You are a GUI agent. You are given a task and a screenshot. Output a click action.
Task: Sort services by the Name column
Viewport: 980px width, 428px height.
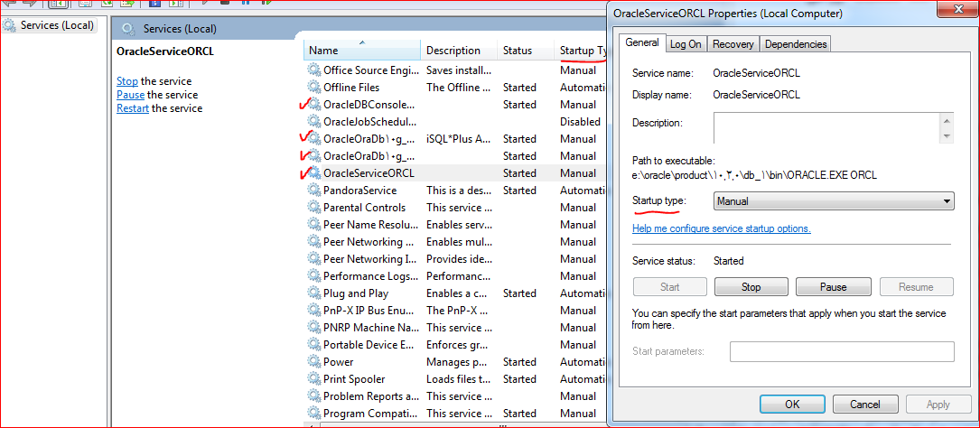click(x=361, y=51)
